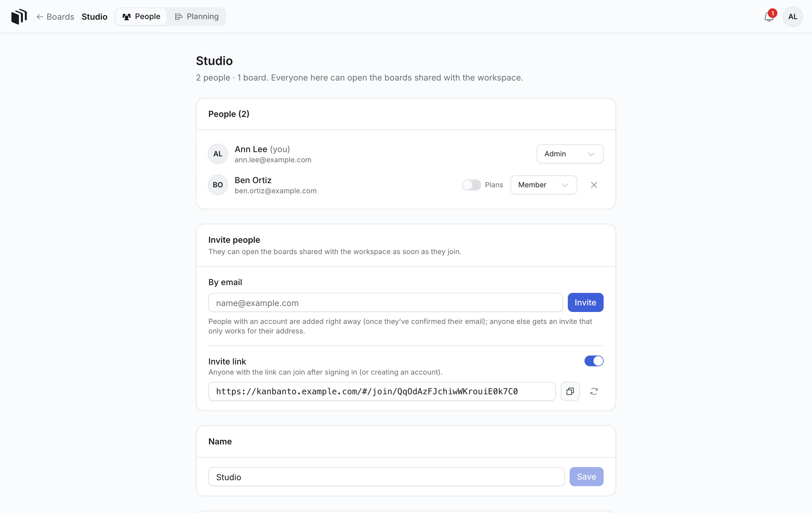Open the Kanbanto logo home icon
The width and height of the screenshot is (812, 513).
pos(19,16)
